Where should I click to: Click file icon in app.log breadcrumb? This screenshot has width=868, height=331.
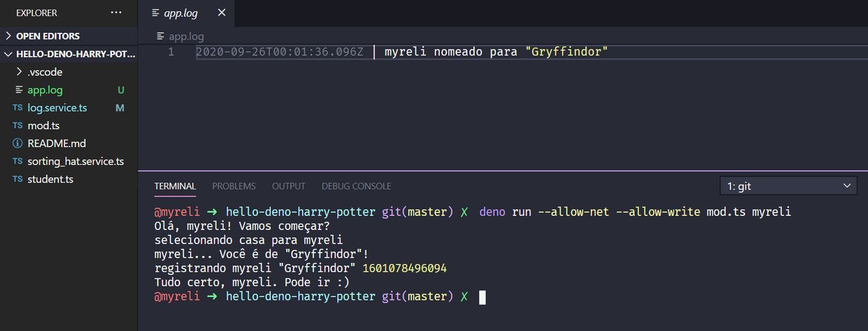pos(161,37)
